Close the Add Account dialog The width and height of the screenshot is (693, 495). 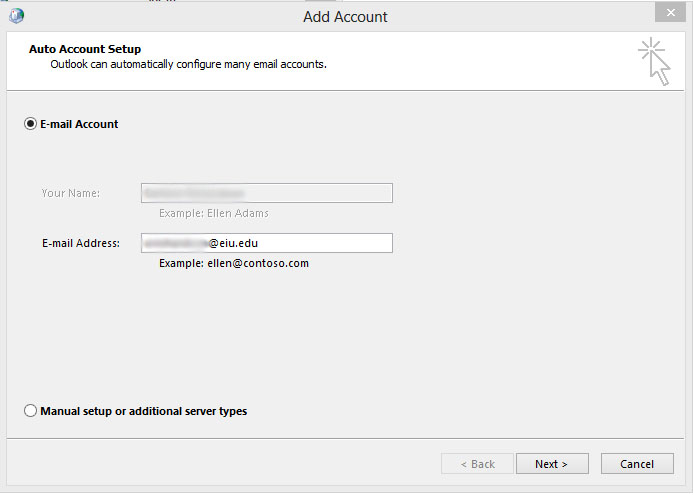pyautogui.click(x=668, y=13)
